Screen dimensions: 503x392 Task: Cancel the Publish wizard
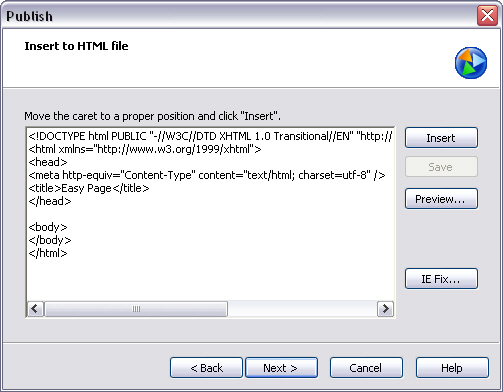coord(366,368)
